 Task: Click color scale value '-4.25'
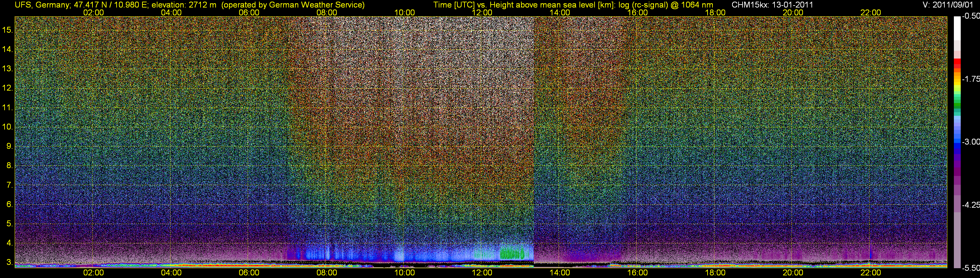tap(971, 205)
